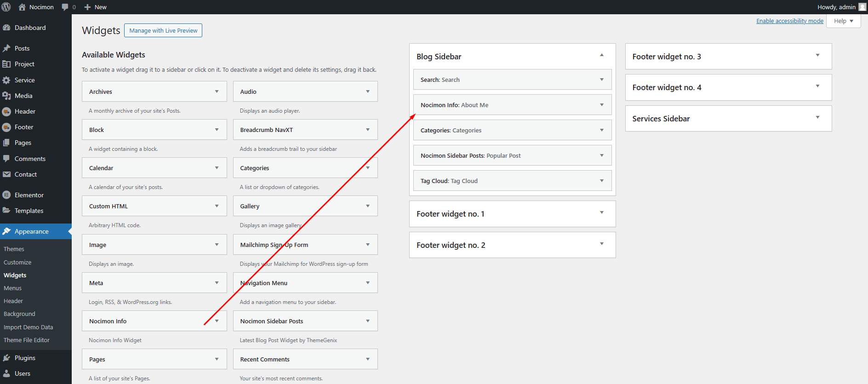This screenshot has height=384, width=868.
Task: Expand the Image widget arrow
Action: coord(217,245)
